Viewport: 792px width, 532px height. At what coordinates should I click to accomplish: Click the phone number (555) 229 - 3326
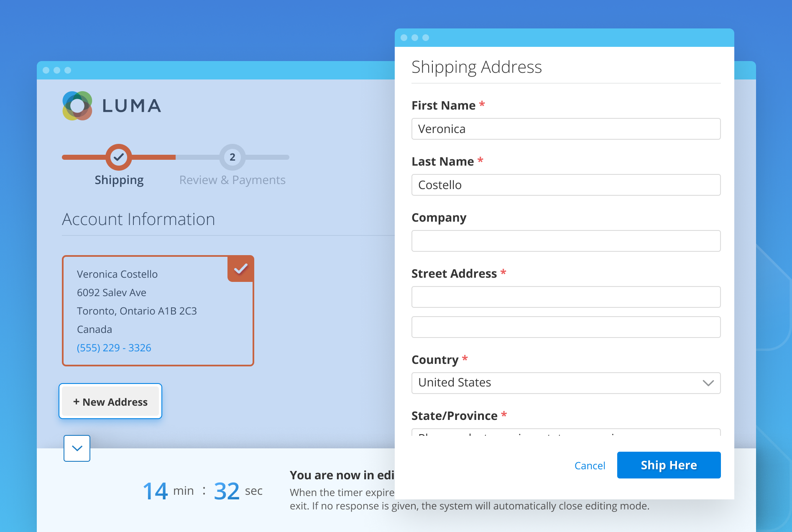click(x=114, y=348)
